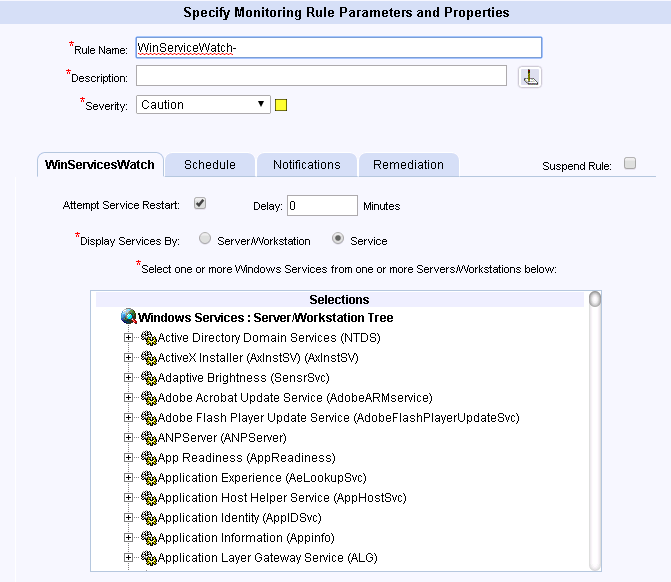Expand Application Layer Gateway Service (ALG) node
Image resolution: width=671 pixels, height=582 pixels.
128,558
